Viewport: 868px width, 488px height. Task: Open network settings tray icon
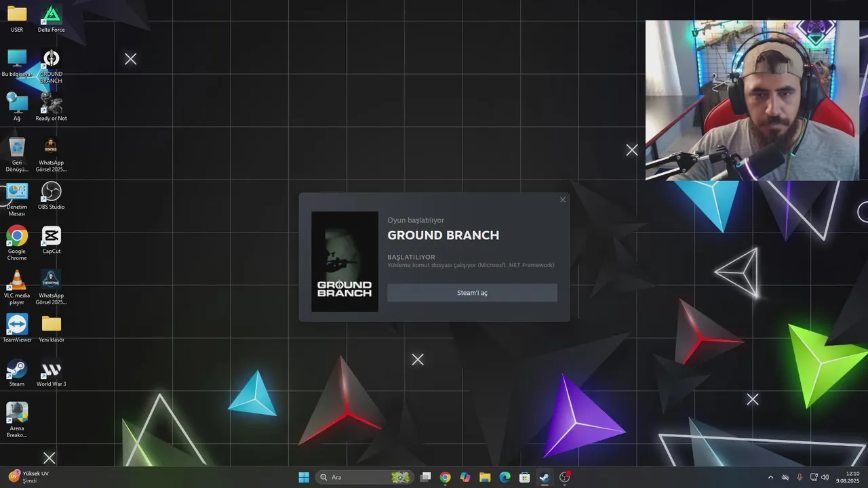click(x=814, y=477)
